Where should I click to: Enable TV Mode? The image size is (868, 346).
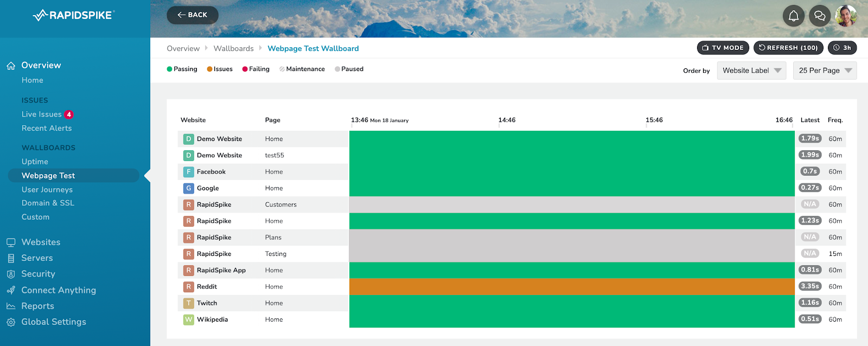click(x=723, y=48)
